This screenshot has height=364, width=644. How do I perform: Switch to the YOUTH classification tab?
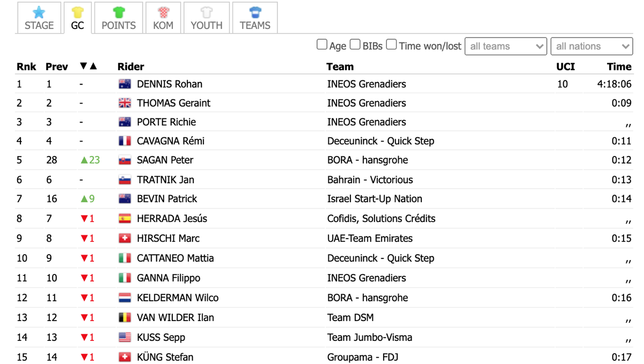pos(207,18)
